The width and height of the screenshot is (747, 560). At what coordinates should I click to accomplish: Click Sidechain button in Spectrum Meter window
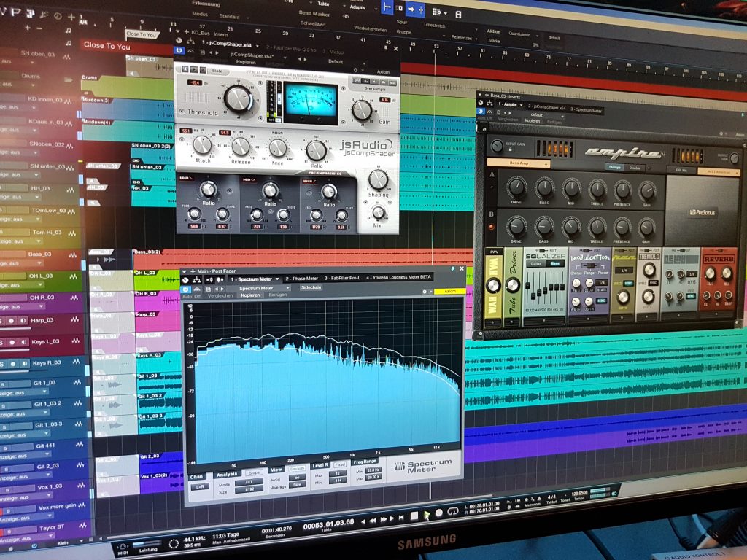click(311, 287)
